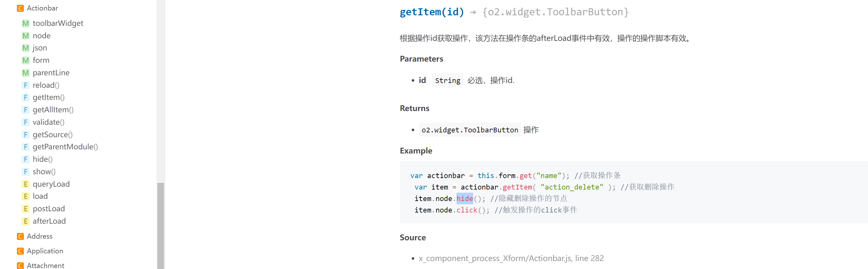This screenshot has height=269, width=868.
Task: Click the sidebar vertical scrollbar thumb
Action: point(161,226)
